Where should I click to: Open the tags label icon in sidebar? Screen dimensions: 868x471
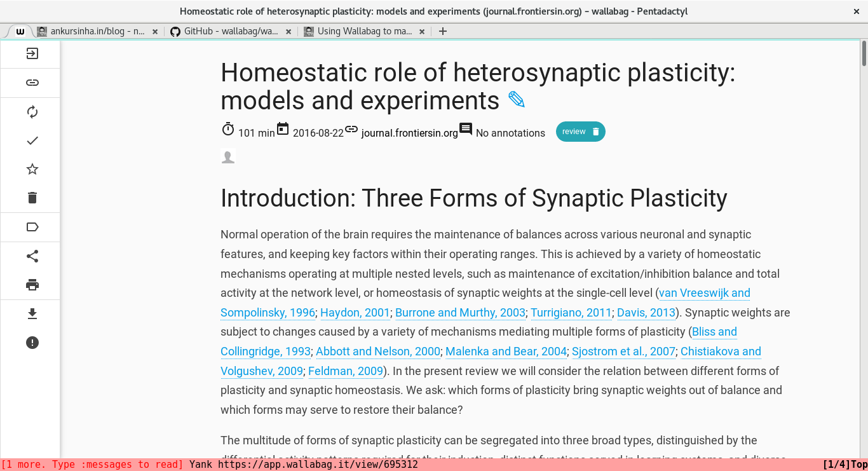pos(32,227)
